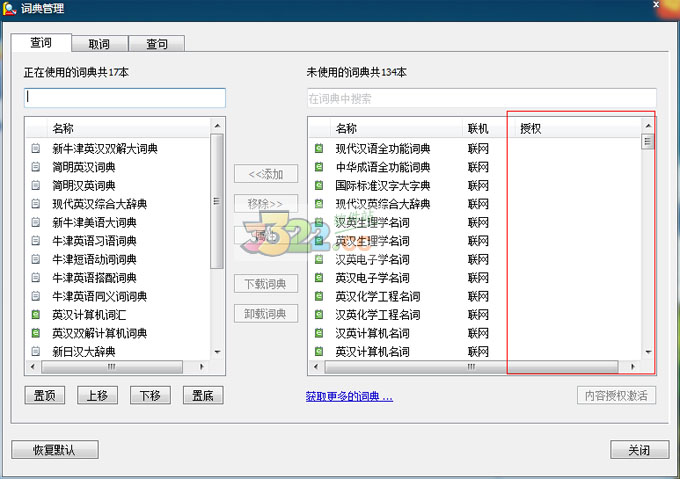Close dialog with 关闭 button

pyautogui.click(x=639, y=450)
